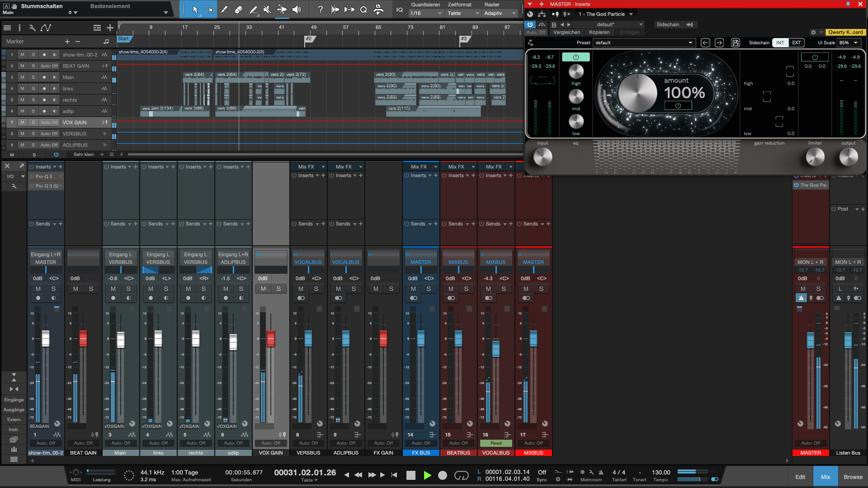Click the Stop button in transport

[410, 475]
